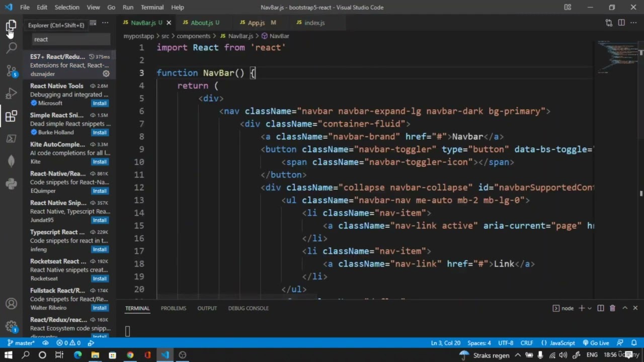Open Windows Start menu
Screen dimensions: 644x362
9,355
